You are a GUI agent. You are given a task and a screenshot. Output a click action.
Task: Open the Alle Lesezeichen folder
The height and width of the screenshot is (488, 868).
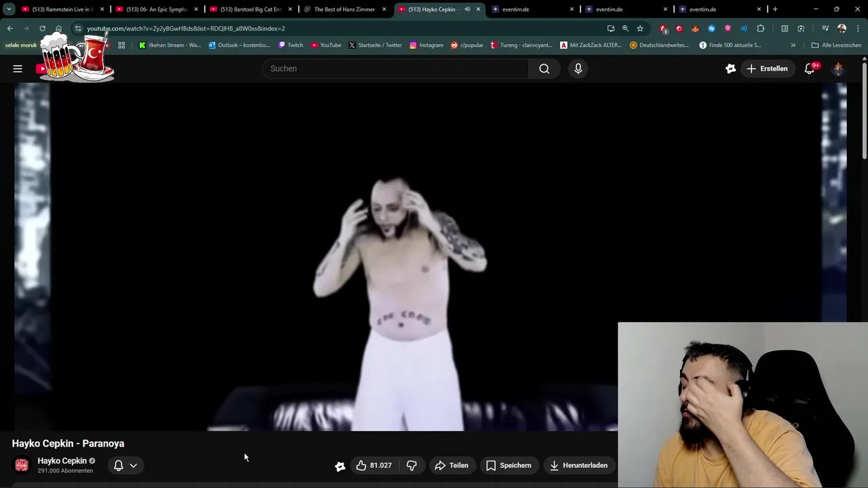pyautogui.click(x=836, y=45)
